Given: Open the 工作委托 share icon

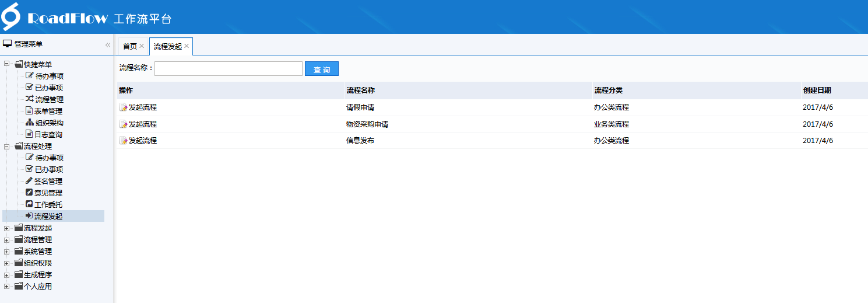Looking at the screenshot, I should tap(29, 204).
